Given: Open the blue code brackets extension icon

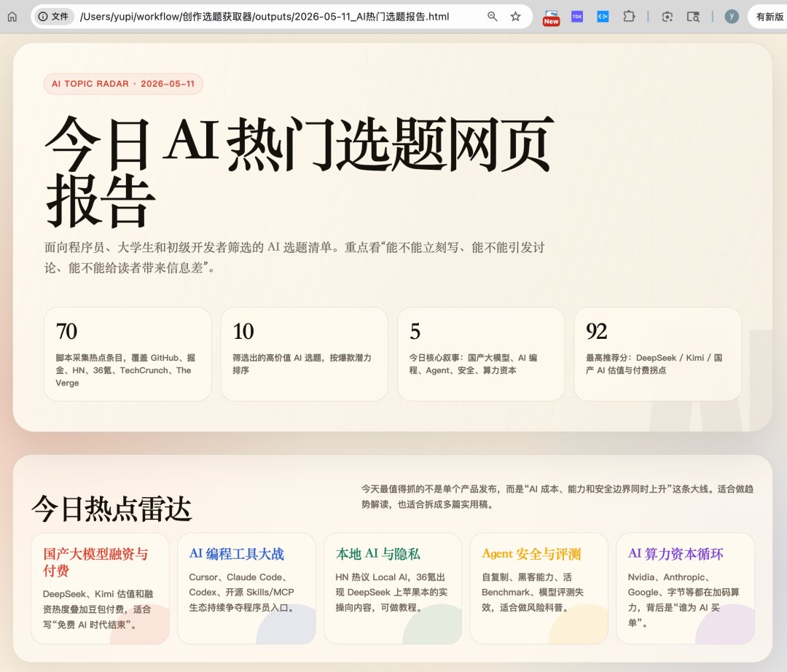Looking at the screenshot, I should click(603, 17).
